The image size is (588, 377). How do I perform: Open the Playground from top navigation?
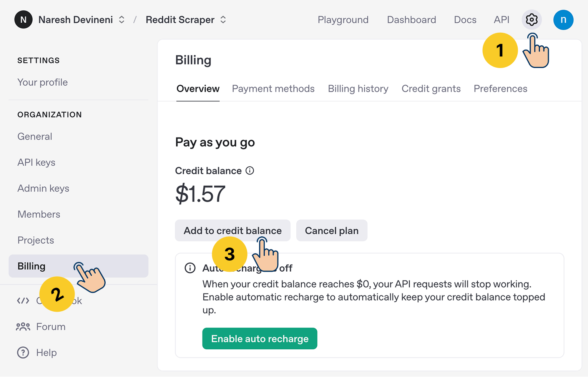pos(343,20)
